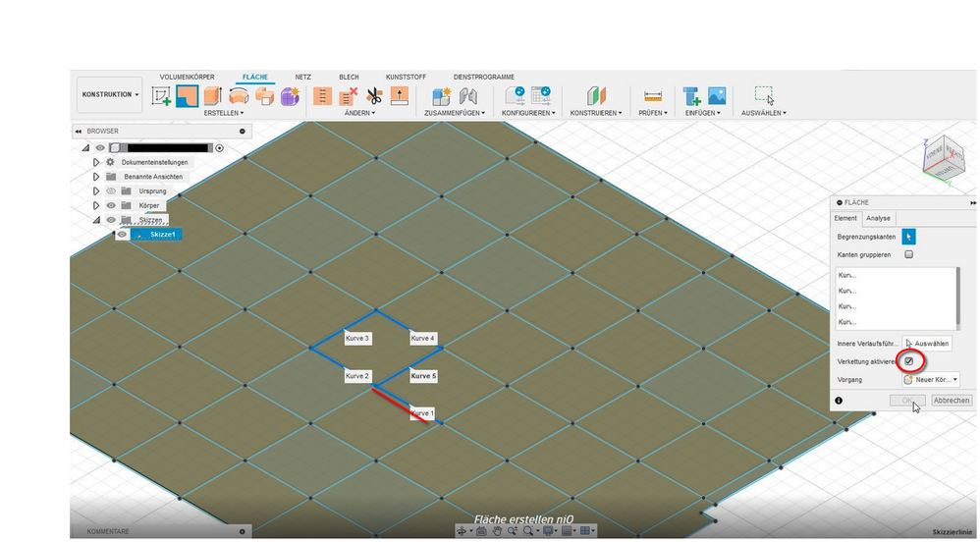Click the Grid settings icon
This screenshot has width=980, height=542.
[568, 531]
